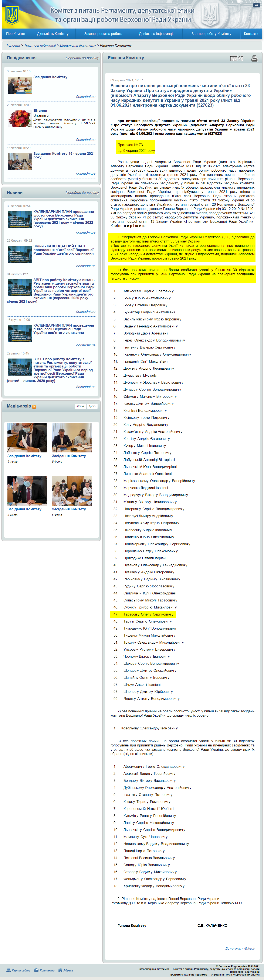Open bottom-right media photo with 6 Фото
This screenshot has width=264, height=980.
coord(72,491)
